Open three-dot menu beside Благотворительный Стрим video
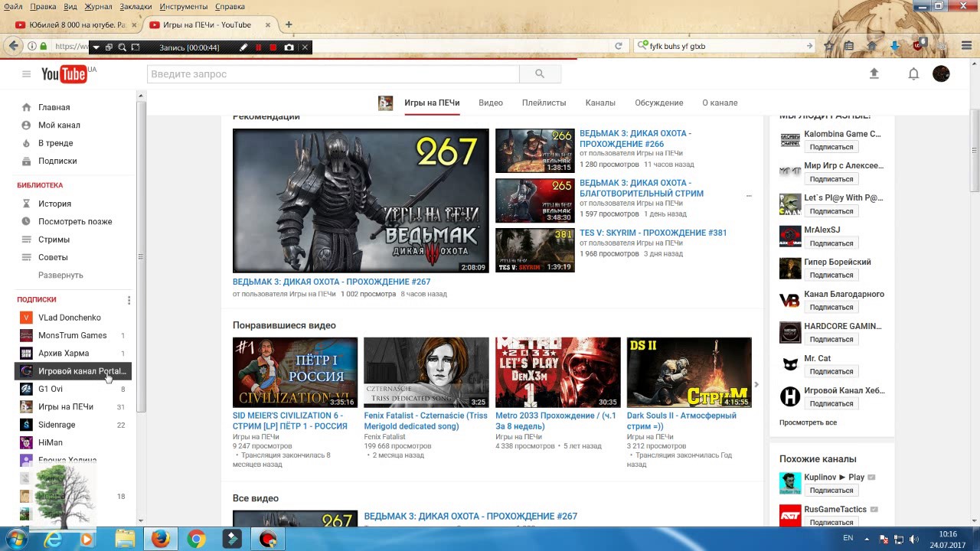This screenshot has width=980, height=551. click(x=749, y=196)
